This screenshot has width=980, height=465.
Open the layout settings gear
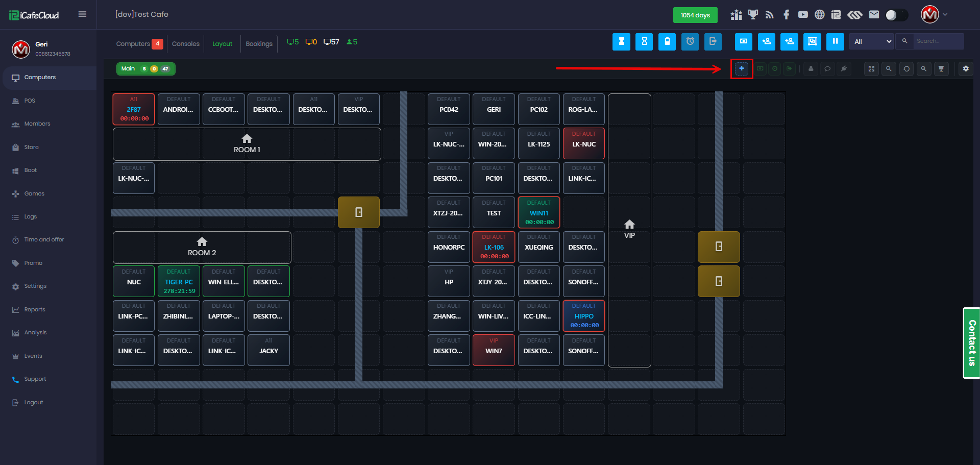[x=965, y=68]
